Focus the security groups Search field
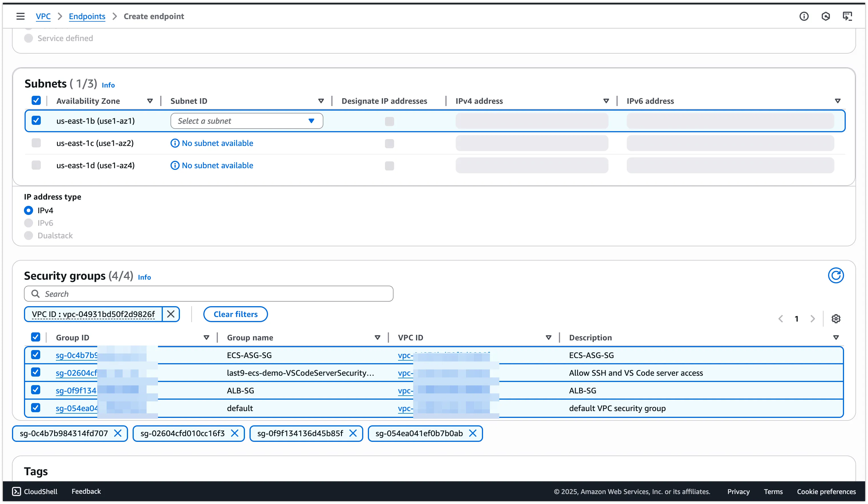This screenshot has width=868, height=504. 209,294
